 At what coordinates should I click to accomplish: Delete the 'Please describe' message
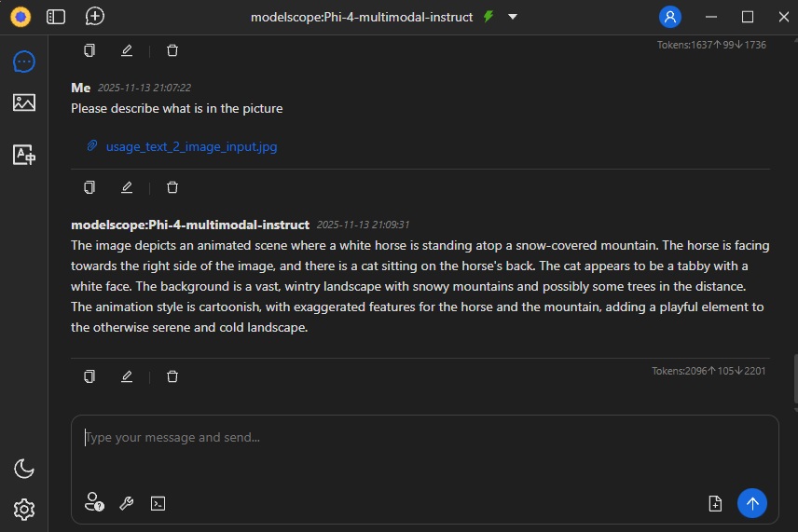[172, 187]
